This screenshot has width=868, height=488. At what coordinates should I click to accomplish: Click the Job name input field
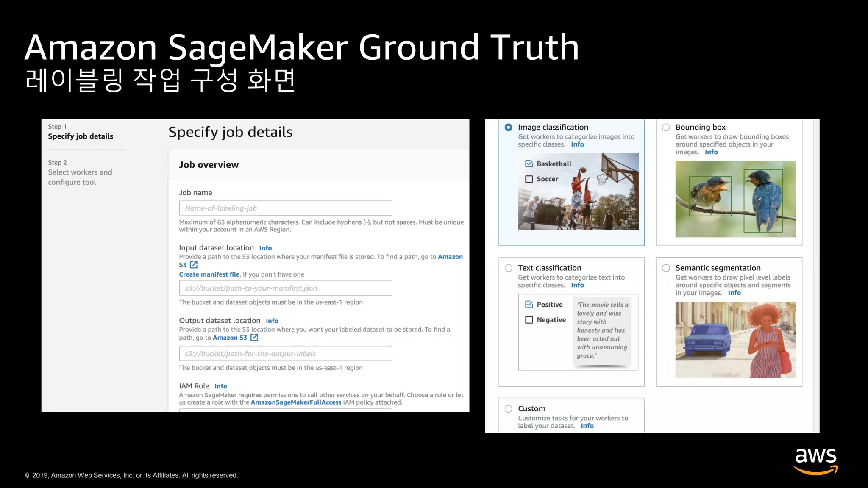point(285,208)
